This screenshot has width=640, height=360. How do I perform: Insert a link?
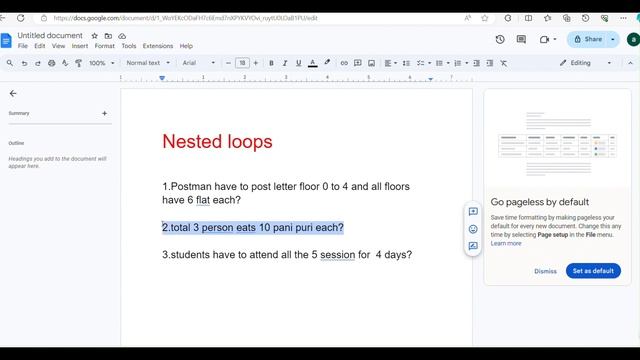coord(344,63)
